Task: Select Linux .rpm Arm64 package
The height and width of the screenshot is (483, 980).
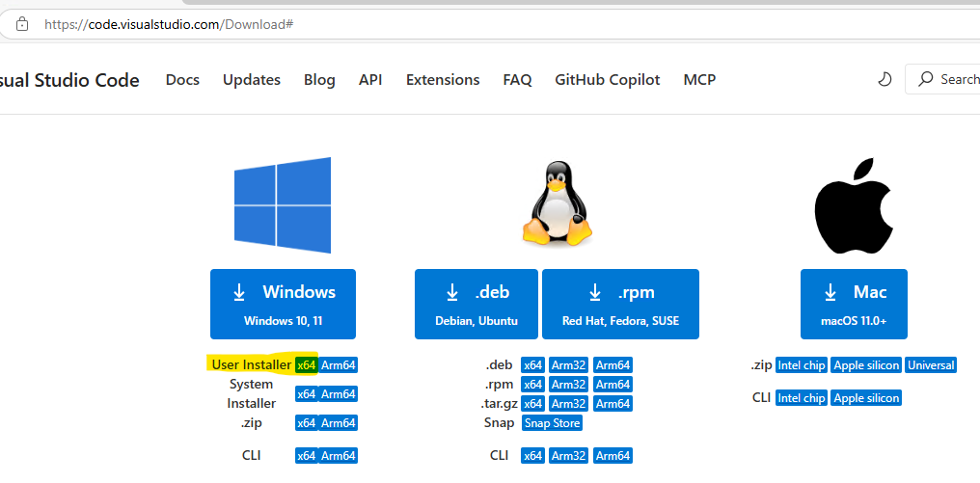Action: point(612,385)
